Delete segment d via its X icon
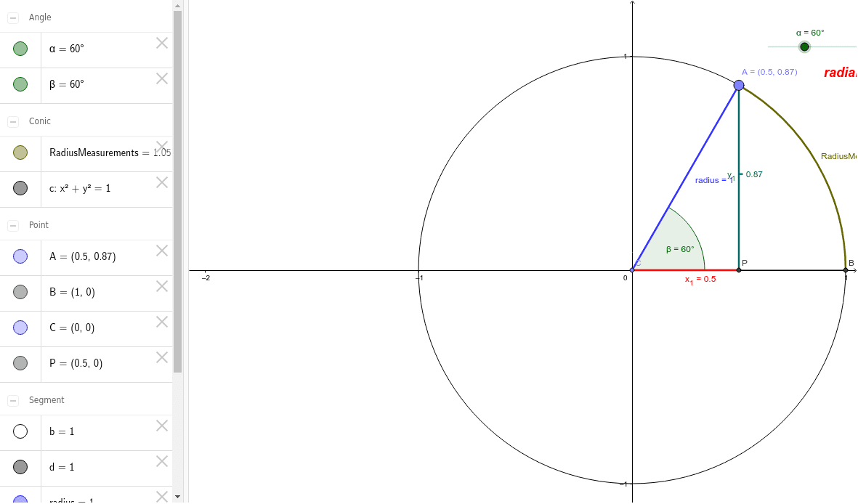 (x=161, y=461)
